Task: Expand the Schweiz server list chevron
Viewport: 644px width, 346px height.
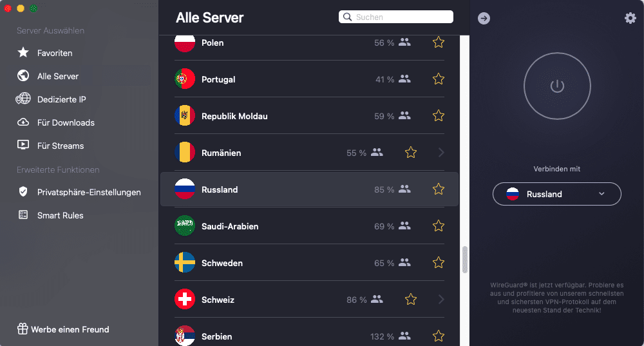Action: (x=441, y=300)
